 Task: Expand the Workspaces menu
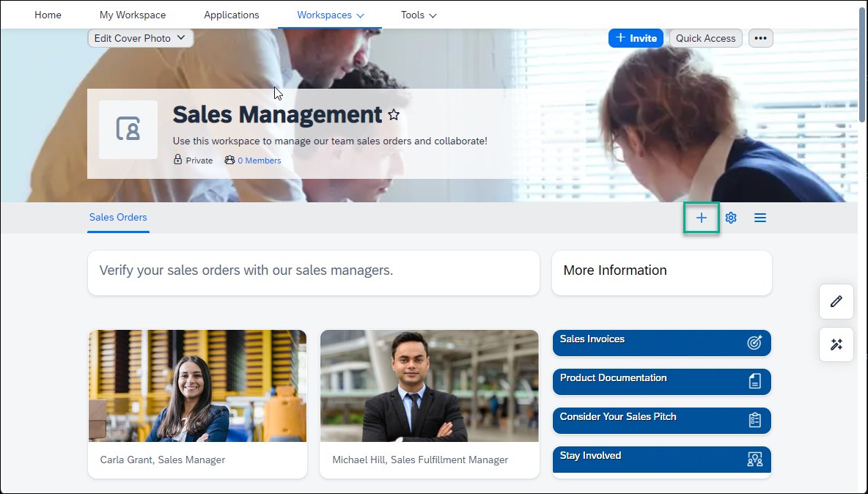click(x=331, y=15)
